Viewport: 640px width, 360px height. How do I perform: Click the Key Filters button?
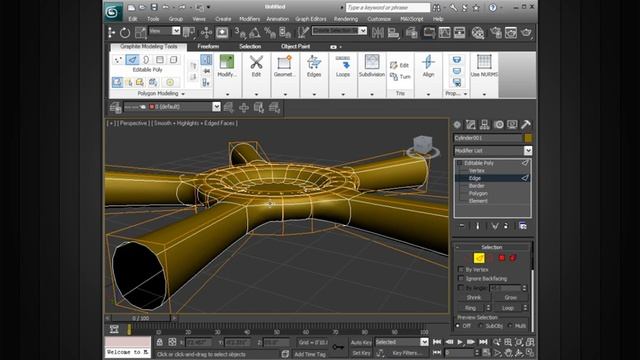407,353
